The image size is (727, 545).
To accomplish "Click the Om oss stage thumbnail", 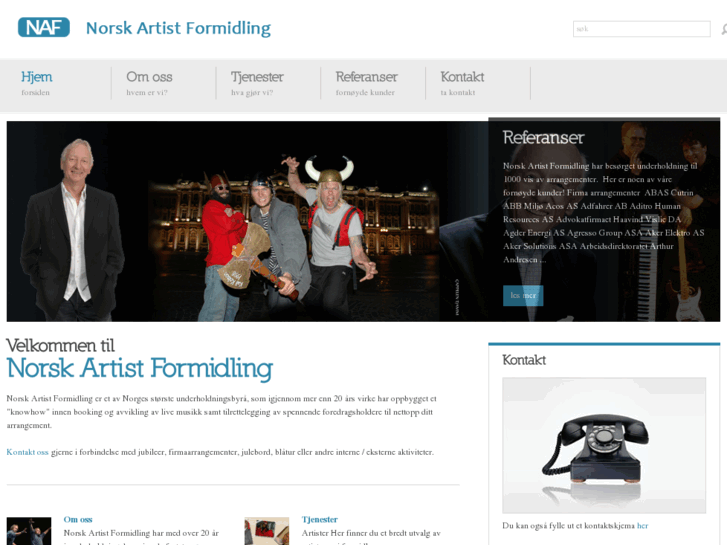I will pos(29,531).
